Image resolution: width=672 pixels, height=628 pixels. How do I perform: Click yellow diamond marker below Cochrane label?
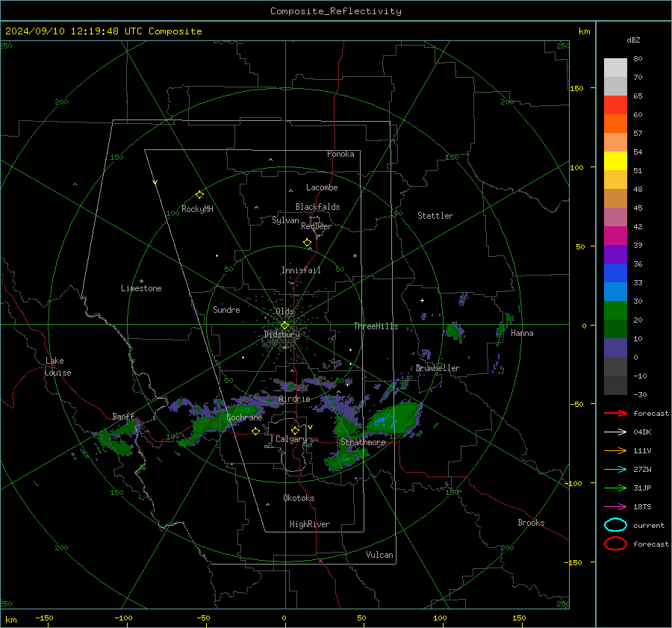tap(255, 431)
